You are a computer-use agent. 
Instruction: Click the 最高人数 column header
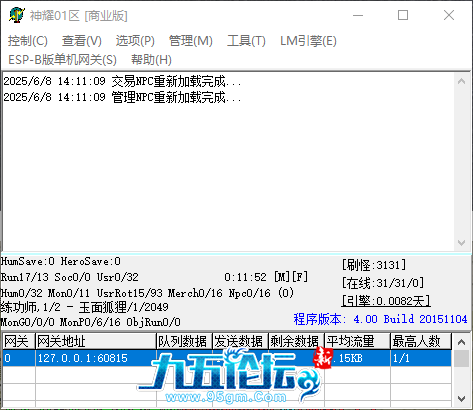click(x=421, y=341)
